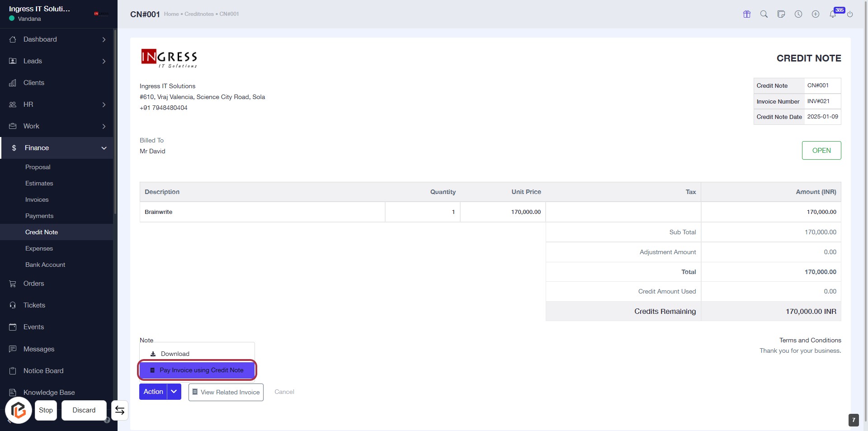Open sticky notes icon in header
868x431 pixels.
781,14
